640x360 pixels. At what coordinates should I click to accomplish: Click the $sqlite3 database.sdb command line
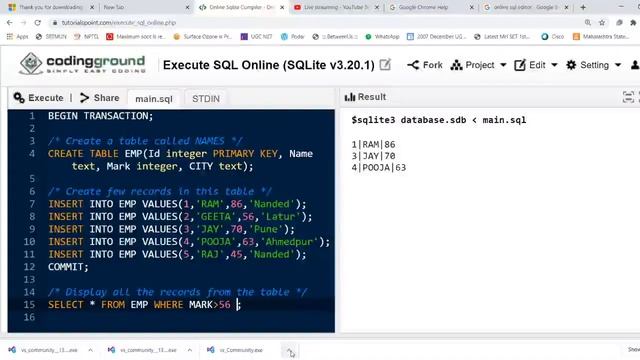click(x=439, y=120)
